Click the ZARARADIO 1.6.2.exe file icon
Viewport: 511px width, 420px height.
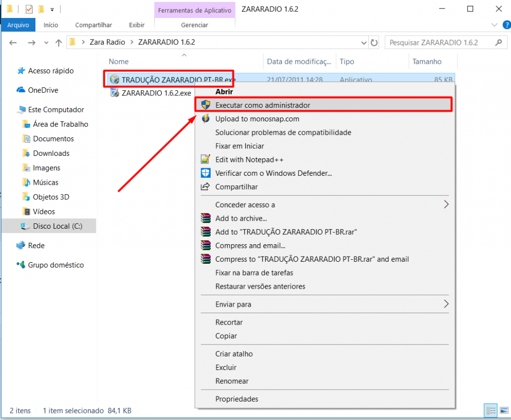(x=114, y=92)
